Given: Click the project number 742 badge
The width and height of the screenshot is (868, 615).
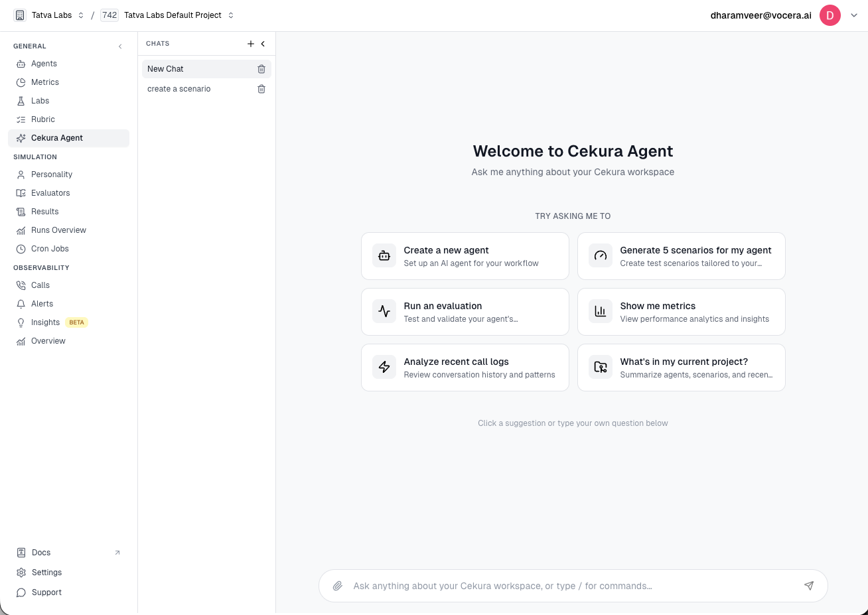Looking at the screenshot, I should 109,15.
